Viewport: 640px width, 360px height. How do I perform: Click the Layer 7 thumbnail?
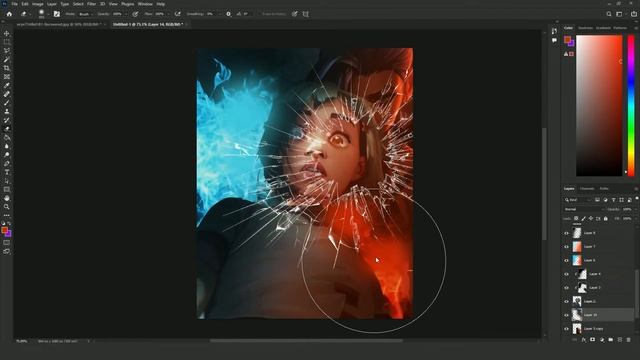pos(577,247)
